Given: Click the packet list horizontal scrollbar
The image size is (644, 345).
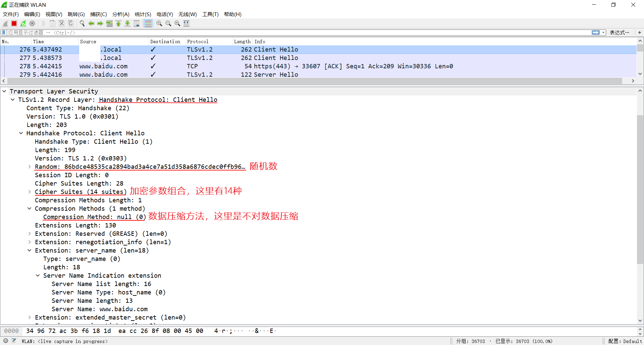Looking at the screenshot, I should point(315,81).
